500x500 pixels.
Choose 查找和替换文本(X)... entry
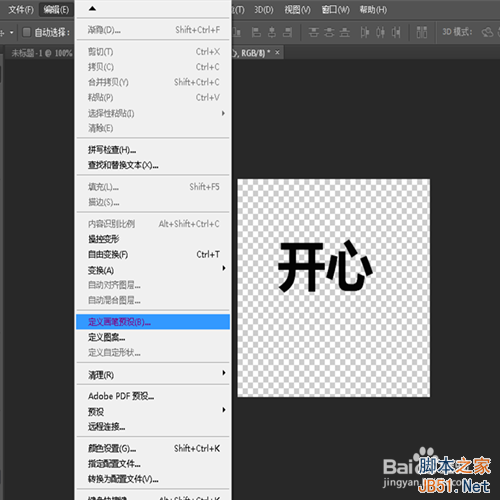(153, 165)
